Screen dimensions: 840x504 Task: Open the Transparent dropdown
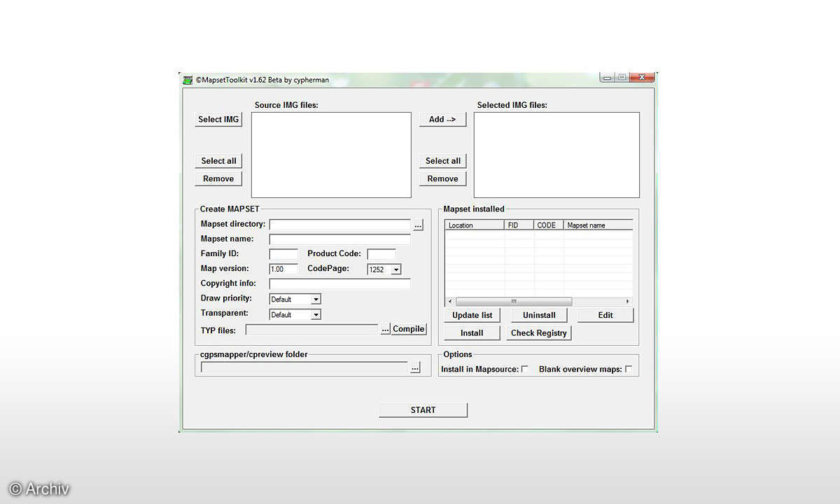click(x=316, y=314)
